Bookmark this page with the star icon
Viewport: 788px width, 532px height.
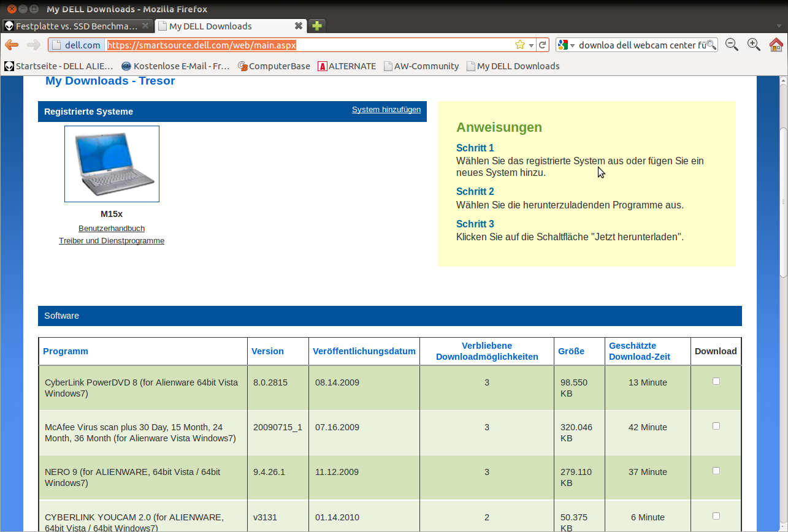[x=520, y=45]
